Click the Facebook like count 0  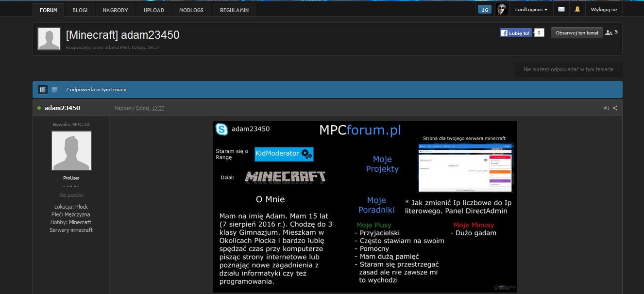tap(539, 33)
